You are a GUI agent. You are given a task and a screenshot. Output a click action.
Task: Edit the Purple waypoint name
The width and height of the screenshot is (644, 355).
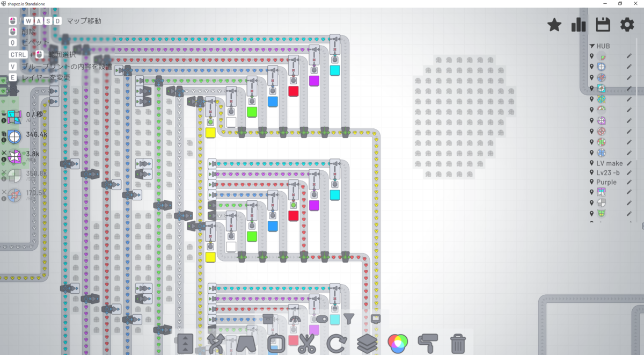630,183
